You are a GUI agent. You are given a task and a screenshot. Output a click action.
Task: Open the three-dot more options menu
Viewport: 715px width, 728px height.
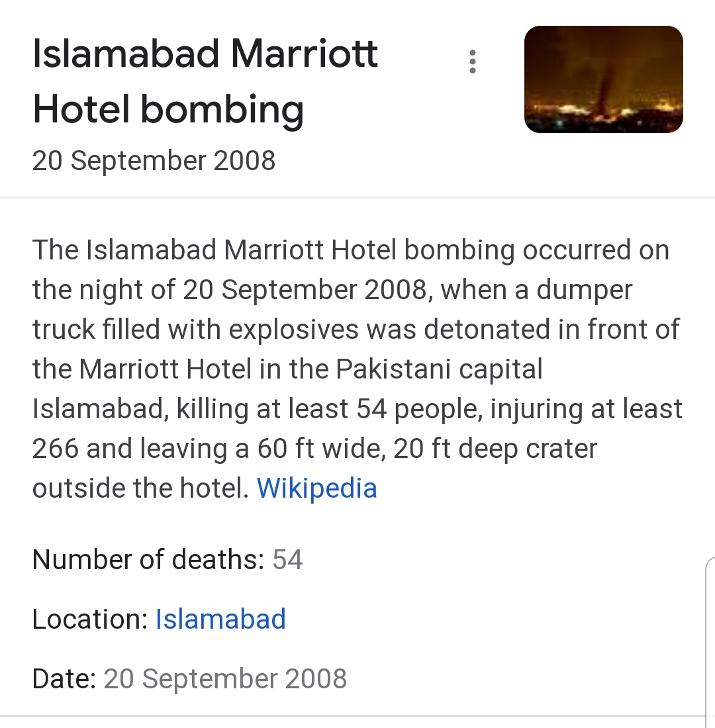[473, 62]
